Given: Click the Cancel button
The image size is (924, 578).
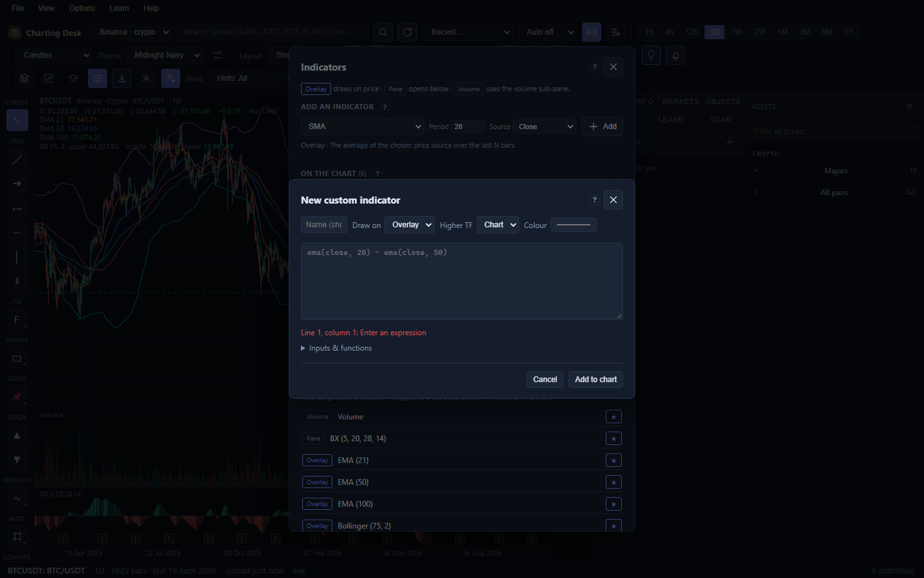Looking at the screenshot, I should [545, 380].
